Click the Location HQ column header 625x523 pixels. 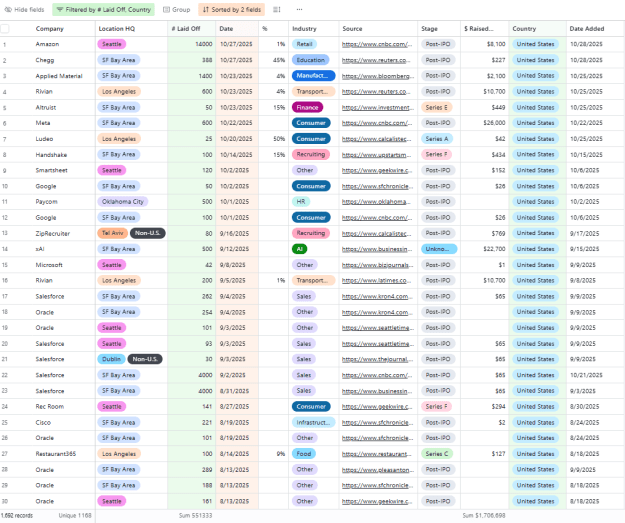click(x=132, y=29)
